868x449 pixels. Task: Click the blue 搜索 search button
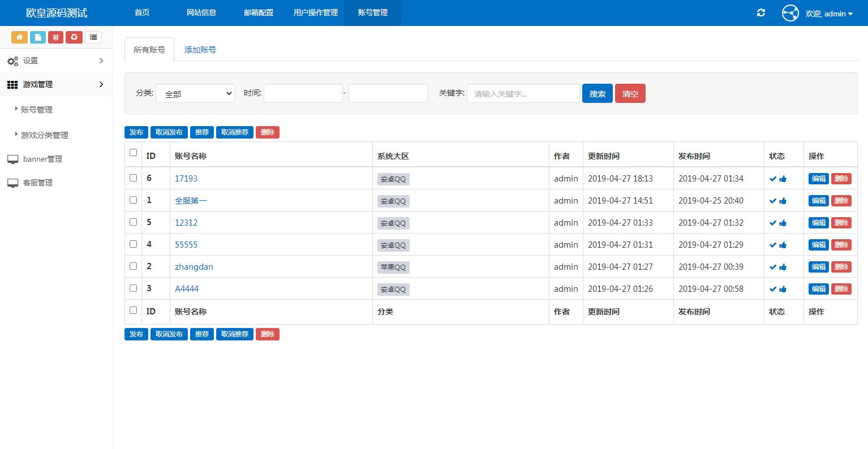[x=598, y=94]
